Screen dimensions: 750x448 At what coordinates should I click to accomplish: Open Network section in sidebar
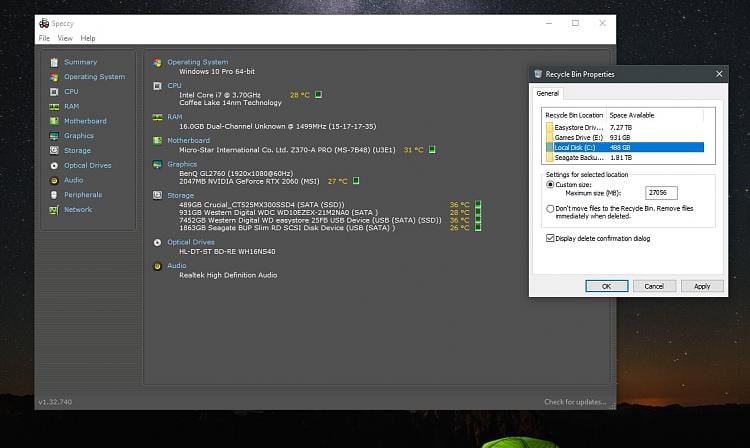coord(78,209)
